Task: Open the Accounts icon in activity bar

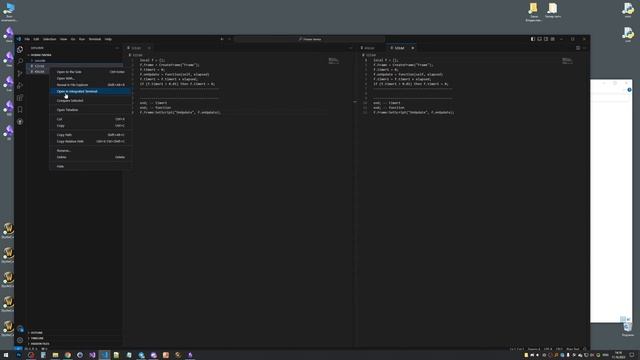Action: (20, 329)
